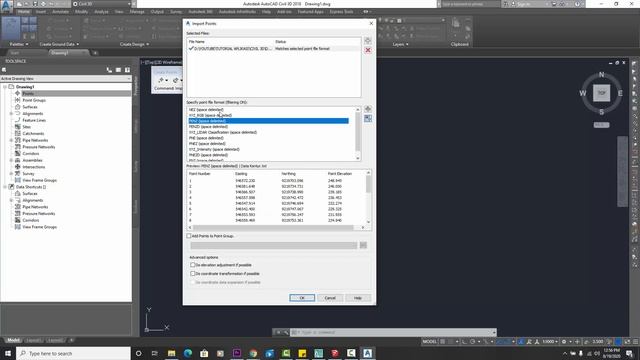Click the Catchments icon in Toolspace
Screen dimensions: 640x360
coord(18,133)
